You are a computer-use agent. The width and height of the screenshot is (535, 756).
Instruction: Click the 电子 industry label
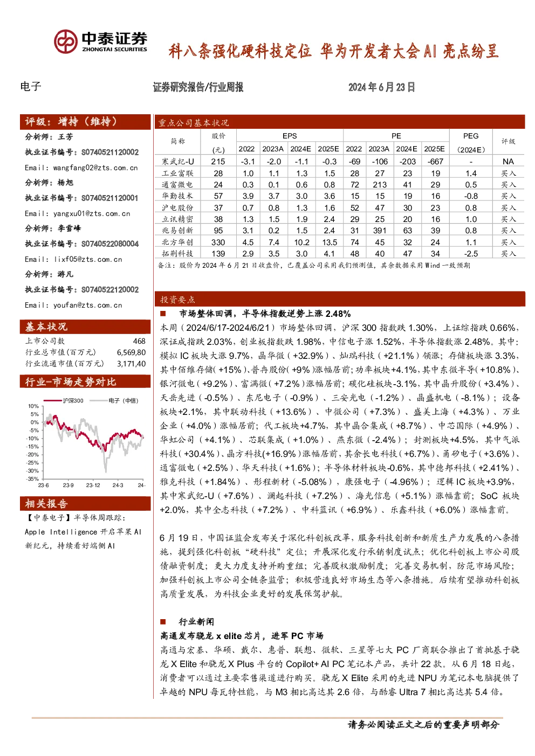click(x=30, y=87)
